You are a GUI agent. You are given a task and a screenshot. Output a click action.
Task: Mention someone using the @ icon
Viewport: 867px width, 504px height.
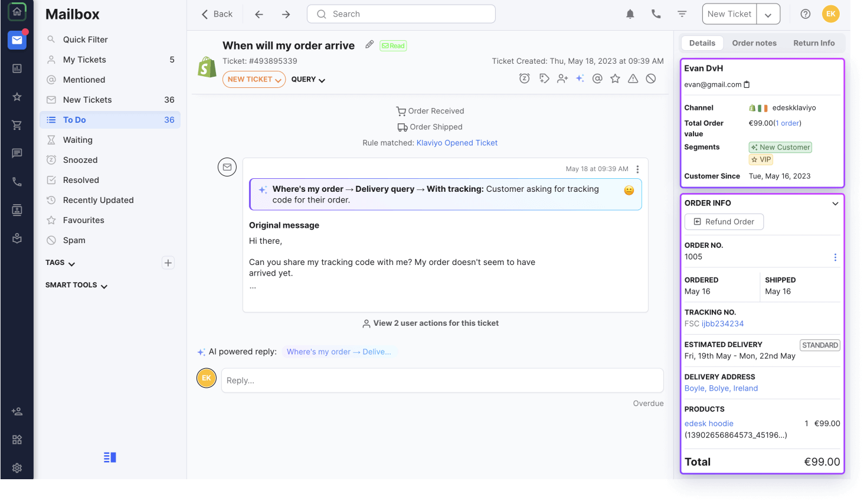(x=597, y=78)
